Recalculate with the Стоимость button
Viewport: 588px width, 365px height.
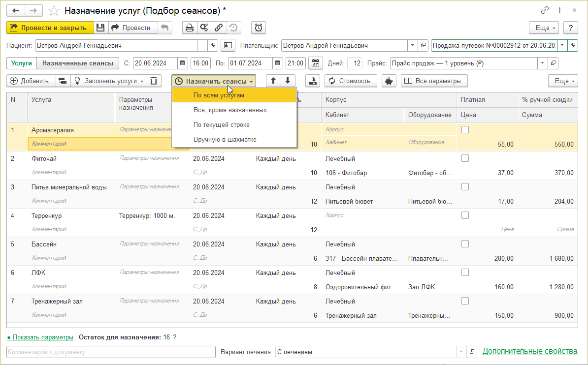pos(351,81)
